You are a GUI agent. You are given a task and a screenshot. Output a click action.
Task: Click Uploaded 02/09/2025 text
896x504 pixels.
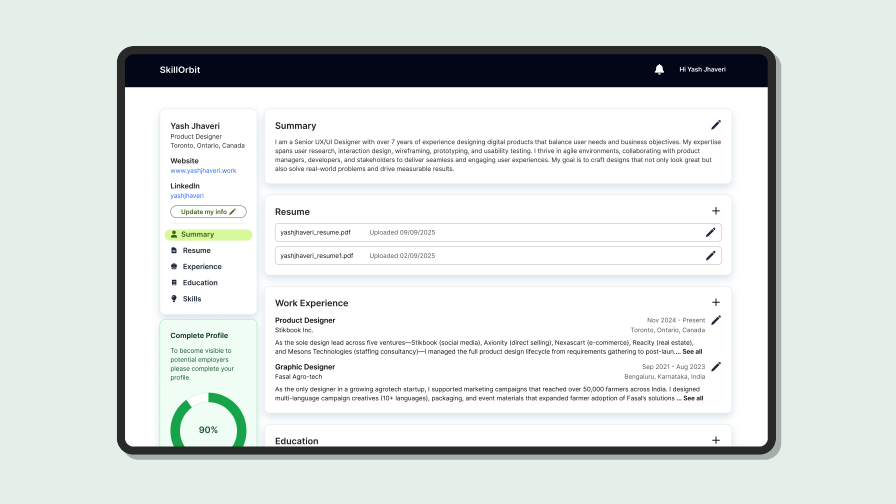[402, 255]
